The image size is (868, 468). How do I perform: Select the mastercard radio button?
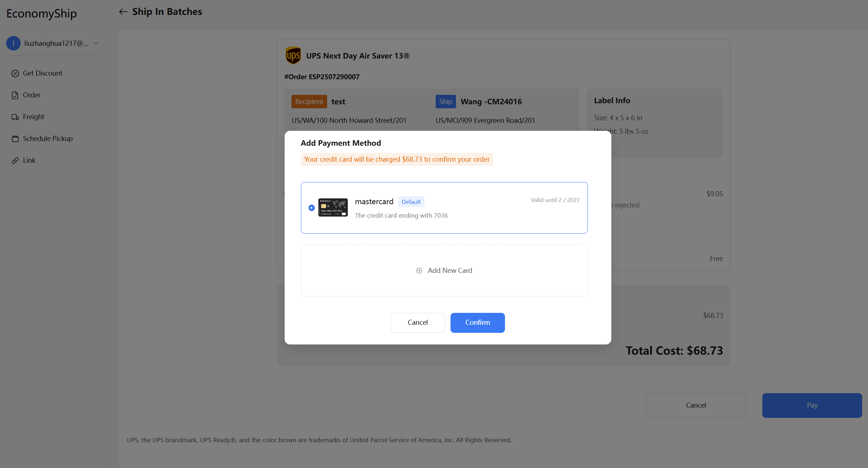(311, 208)
